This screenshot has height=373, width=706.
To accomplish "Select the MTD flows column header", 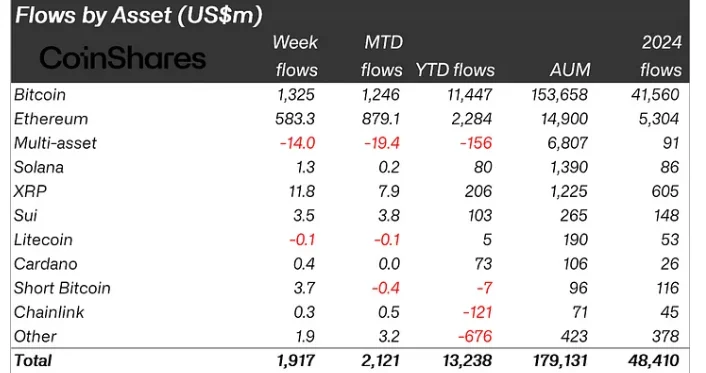I will (382, 56).
